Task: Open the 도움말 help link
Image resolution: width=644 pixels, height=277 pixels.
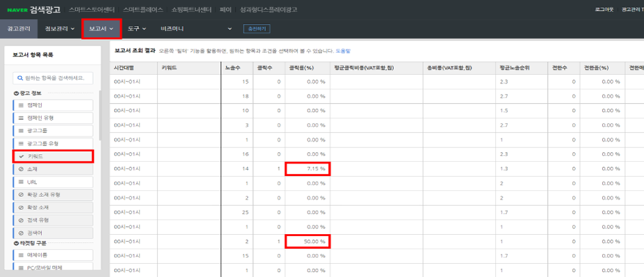Action: 343,52
